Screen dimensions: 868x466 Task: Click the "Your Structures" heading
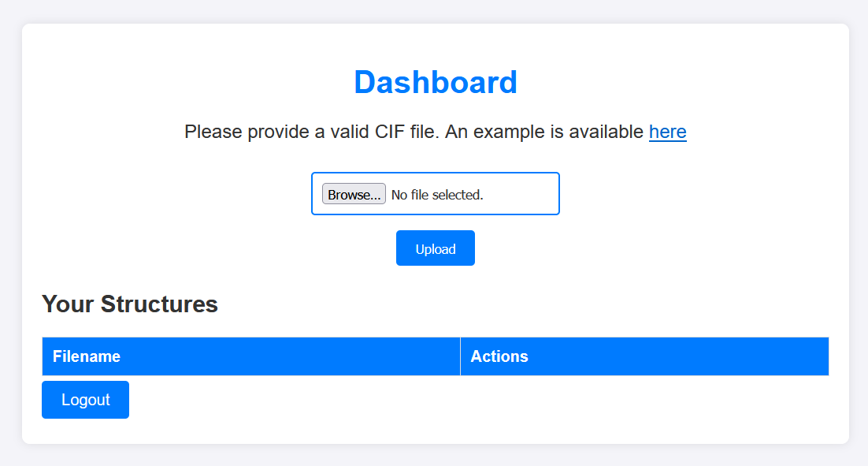130,304
